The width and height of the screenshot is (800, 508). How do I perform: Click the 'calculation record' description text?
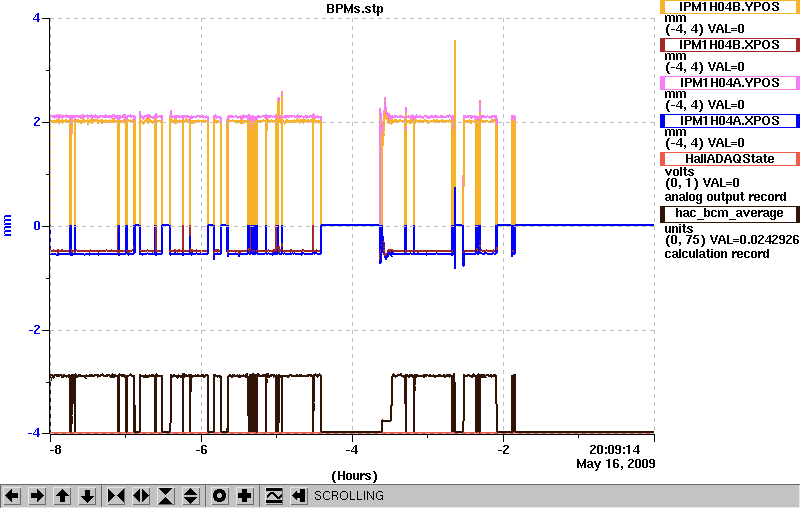717,253
